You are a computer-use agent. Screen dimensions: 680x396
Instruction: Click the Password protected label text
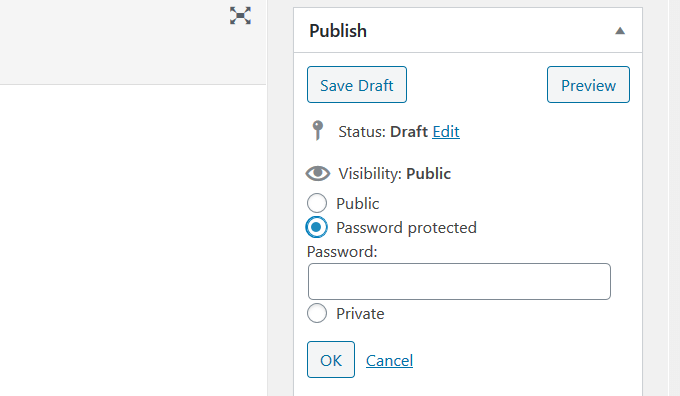pos(406,228)
